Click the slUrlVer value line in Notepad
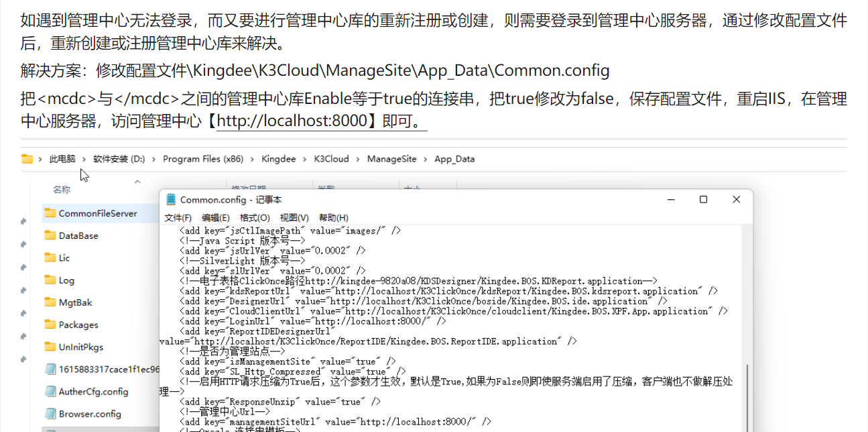The height and width of the screenshot is (432, 868). (273, 271)
